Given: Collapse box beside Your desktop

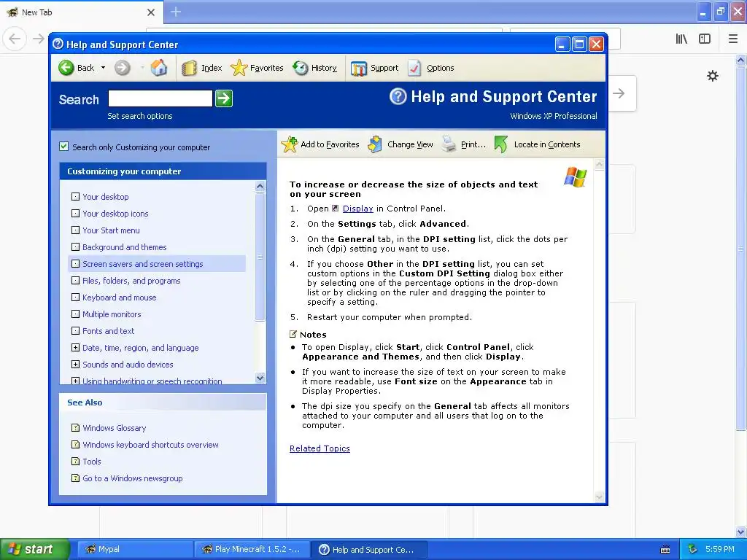Looking at the screenshot, I should tap(75, 197).
